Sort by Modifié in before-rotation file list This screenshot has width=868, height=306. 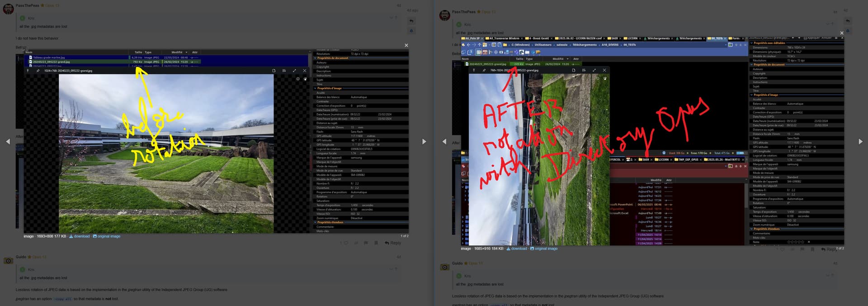(177, 53)
